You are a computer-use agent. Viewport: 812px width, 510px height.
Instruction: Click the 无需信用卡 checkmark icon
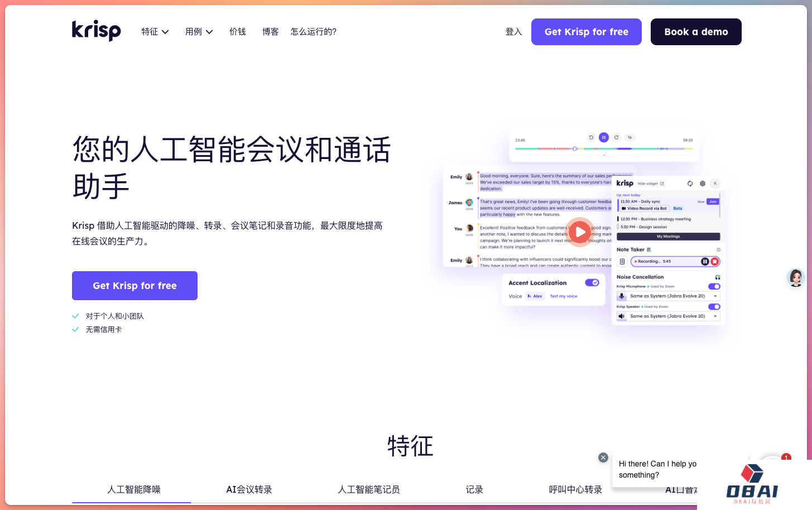pyautogui.click(x=75, y=330)
